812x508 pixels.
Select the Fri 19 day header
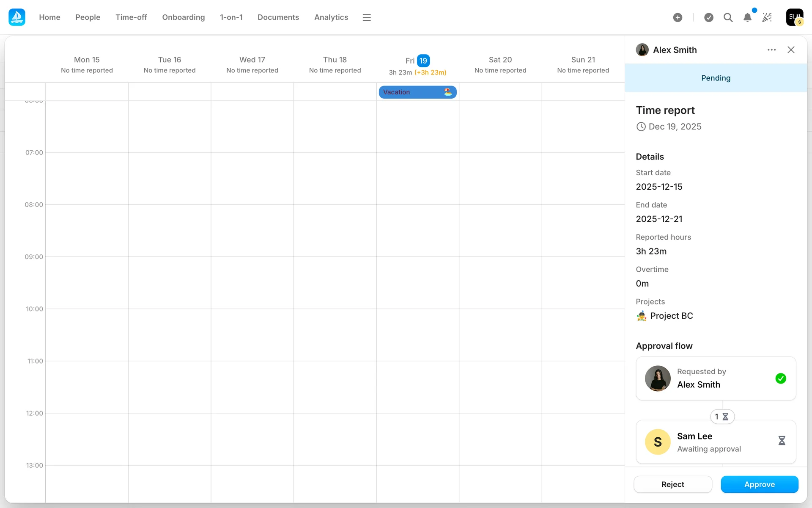(x=417, y=61)
